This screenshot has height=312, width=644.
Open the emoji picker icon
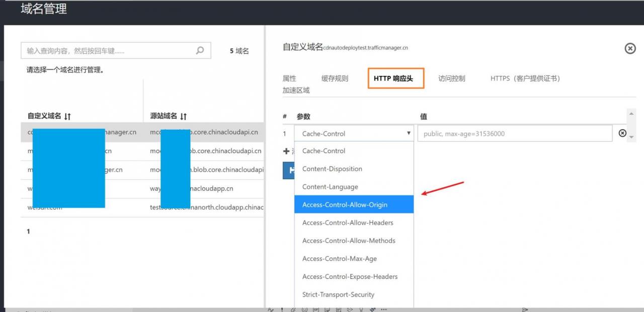(x=305, y=309)
